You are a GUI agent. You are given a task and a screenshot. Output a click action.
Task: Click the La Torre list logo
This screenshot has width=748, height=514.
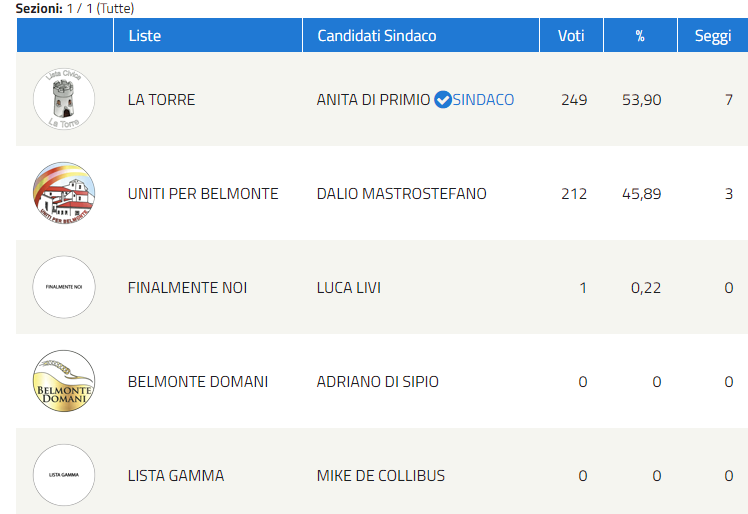point(64,99)
